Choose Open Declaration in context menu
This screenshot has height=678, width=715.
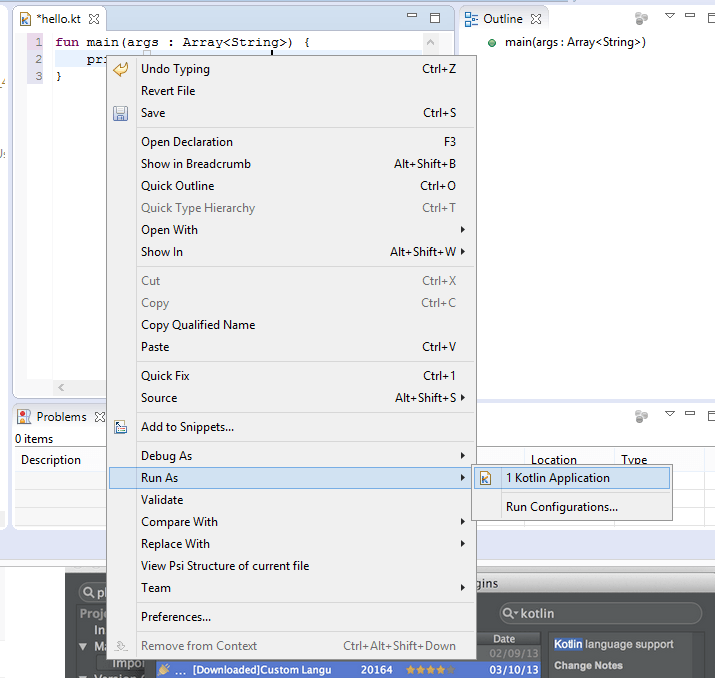click(x=187, y=142)
